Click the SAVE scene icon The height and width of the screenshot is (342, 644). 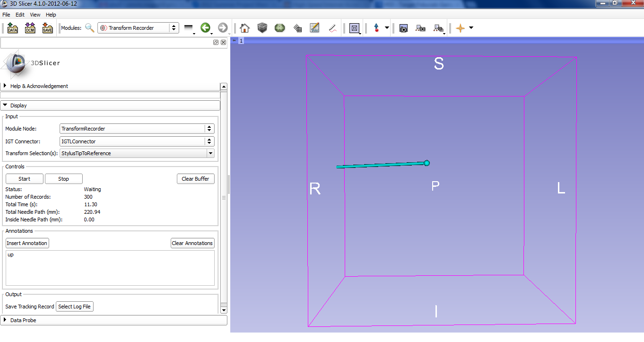tap(47, 28)
